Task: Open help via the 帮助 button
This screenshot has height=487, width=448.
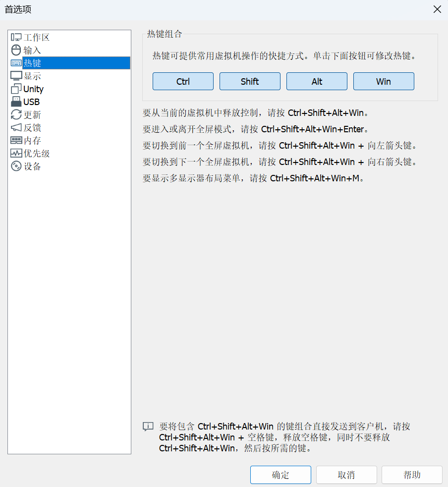Action: (412, 475)
